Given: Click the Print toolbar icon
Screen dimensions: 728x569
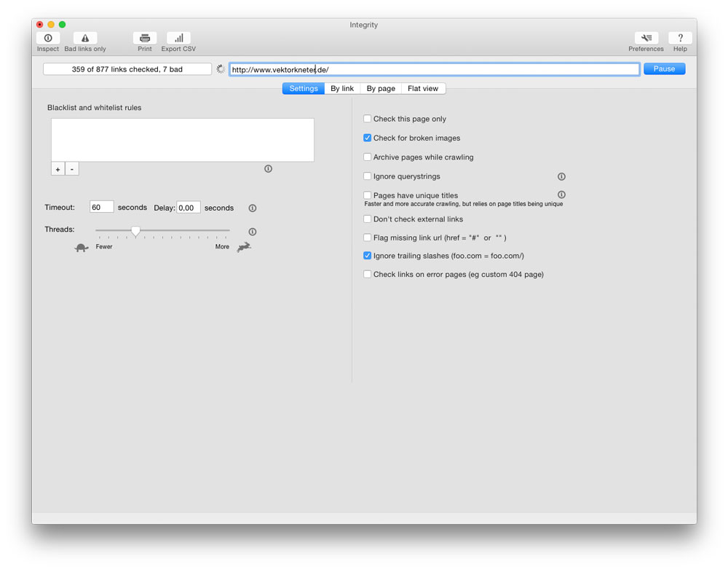Looking at the screenshot, I should 144,38.
